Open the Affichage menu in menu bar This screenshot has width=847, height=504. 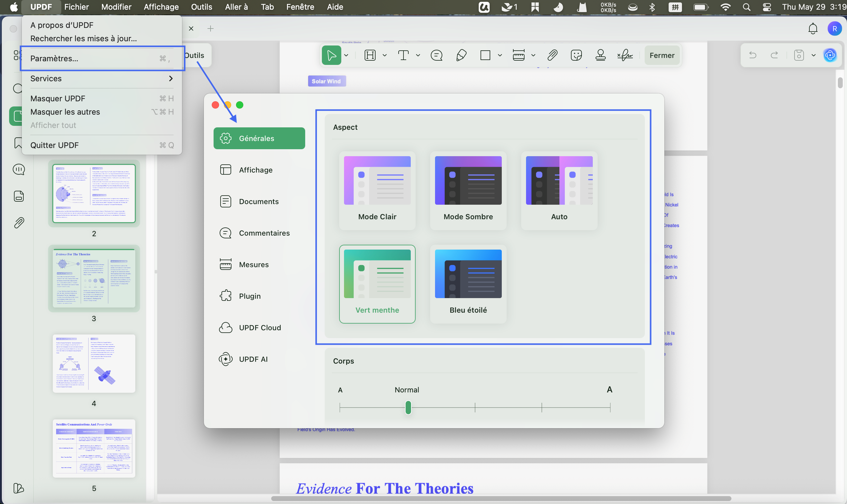tap(161, 7)
